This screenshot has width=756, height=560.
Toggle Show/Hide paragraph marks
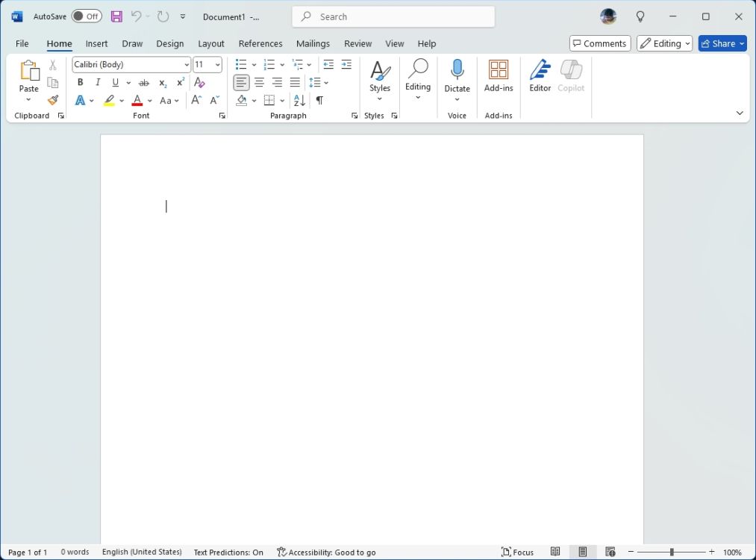[319, 100]
